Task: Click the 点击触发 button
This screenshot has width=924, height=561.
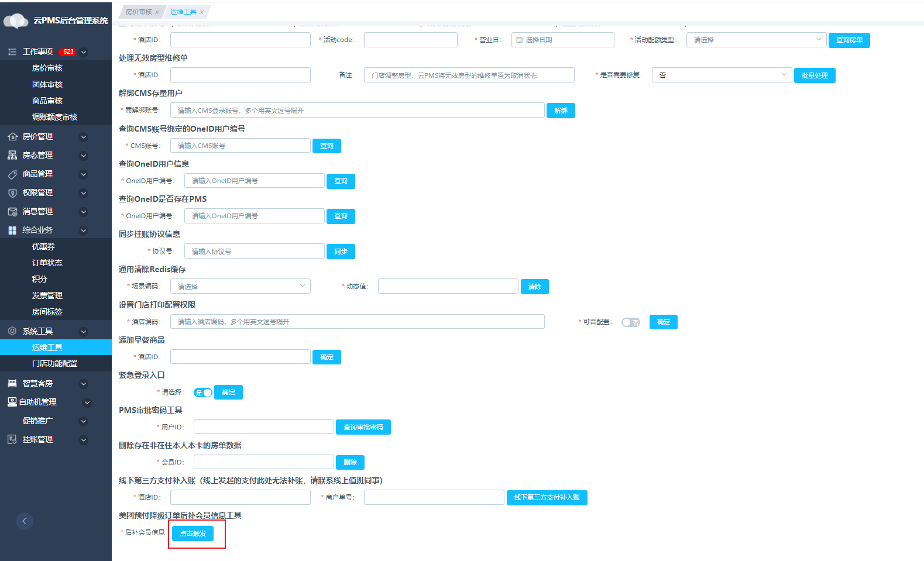Action: click(x=193, y=534)
